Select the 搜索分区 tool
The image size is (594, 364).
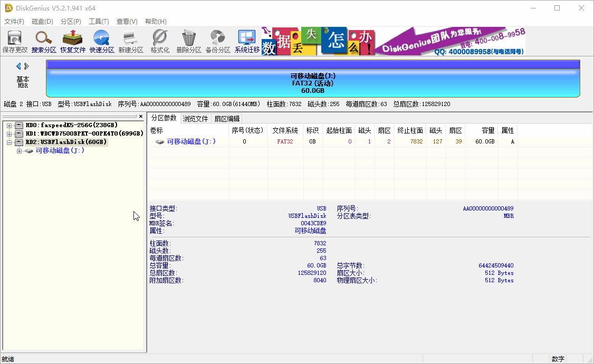click(43, 40)
